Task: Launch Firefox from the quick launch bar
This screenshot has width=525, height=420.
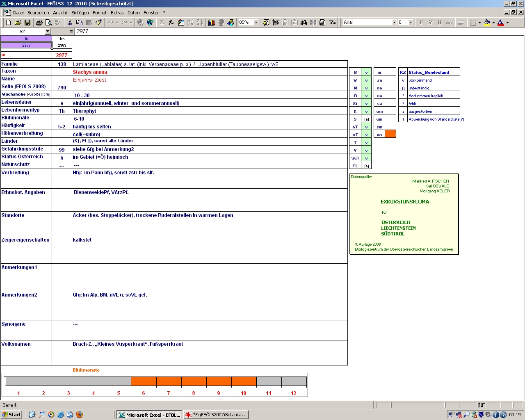Action: pyautogui.click(x=79, y=415)
